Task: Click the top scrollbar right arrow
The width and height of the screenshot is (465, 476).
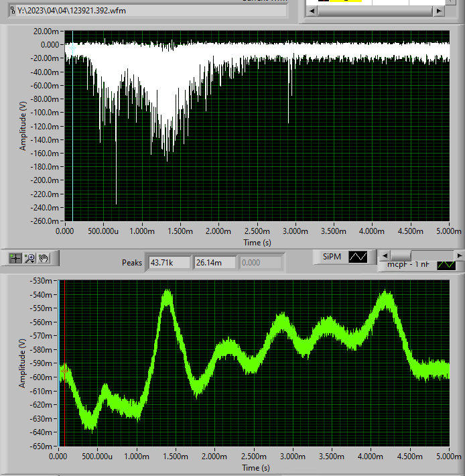Action: tap(439, 11)
